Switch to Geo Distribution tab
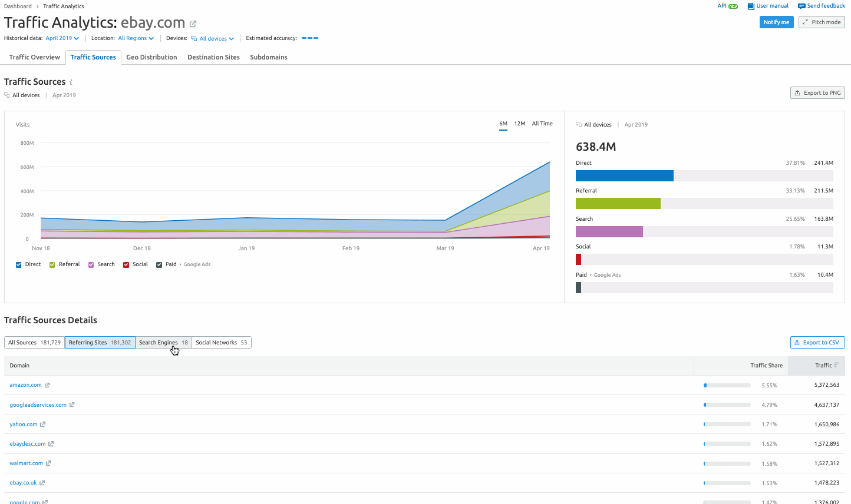 pos(151,57)
